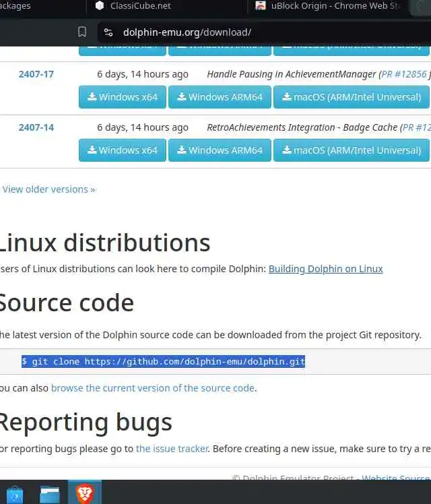
Task: Click the bookmark icon beside the address bar
Action: pos(82,32)
